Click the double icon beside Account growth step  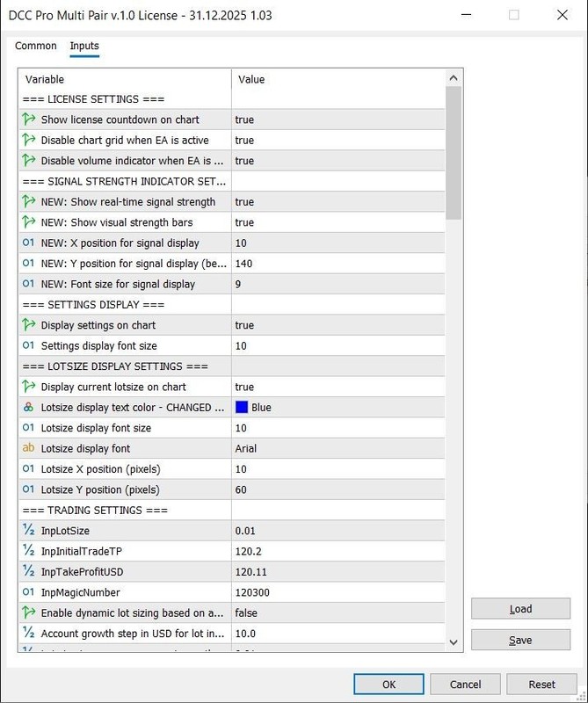point(29,633)
